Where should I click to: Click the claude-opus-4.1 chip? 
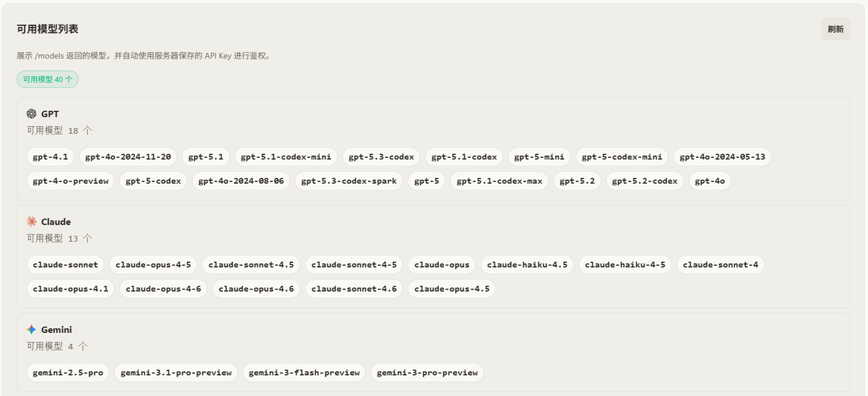71,289
